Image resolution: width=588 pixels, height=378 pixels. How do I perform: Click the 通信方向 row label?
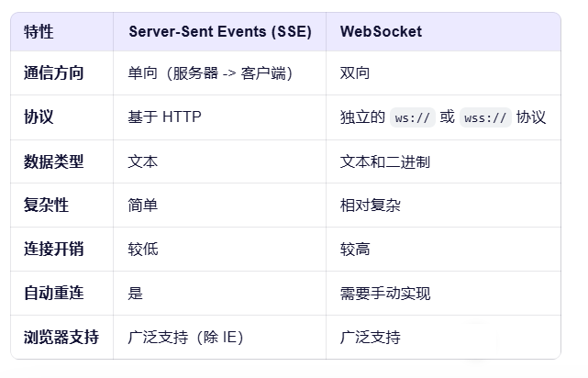tap(53, 72)
